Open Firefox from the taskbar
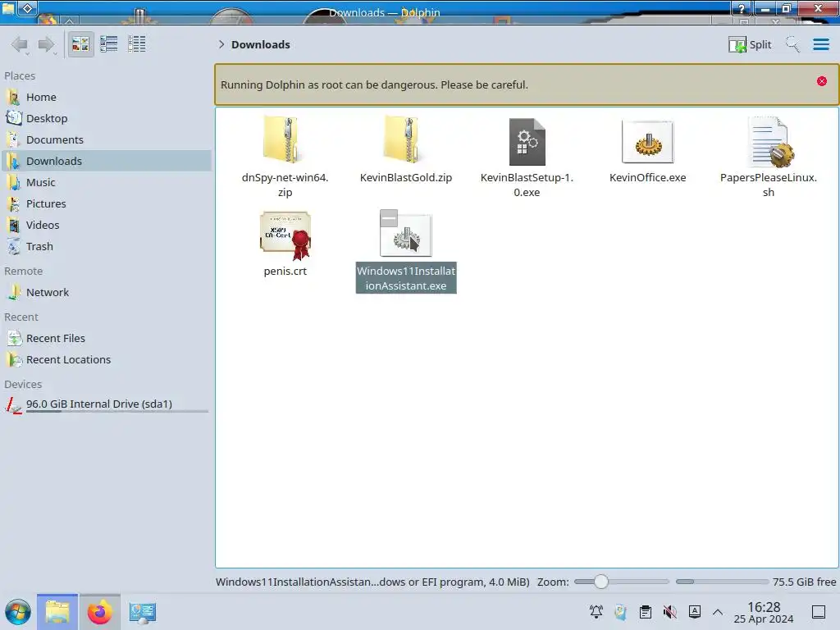This screenshot has height=630, width=840. (x=99, y=612)
